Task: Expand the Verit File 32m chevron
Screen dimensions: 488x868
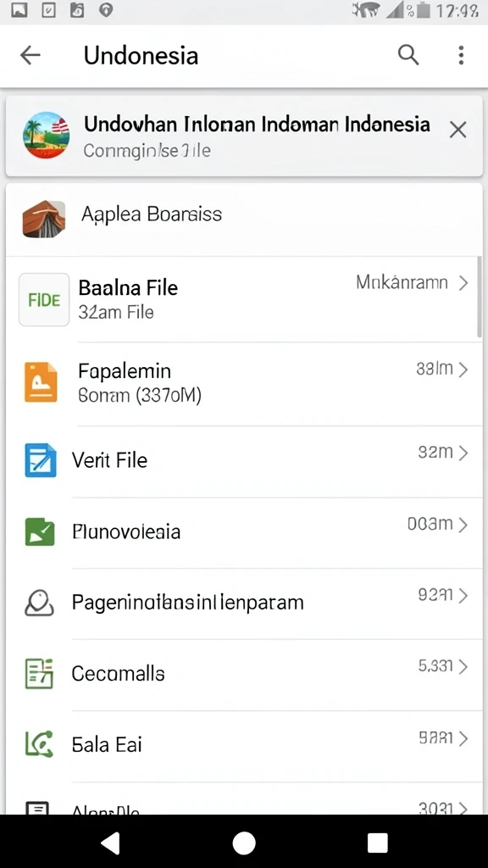Action: tap(463, 453)
